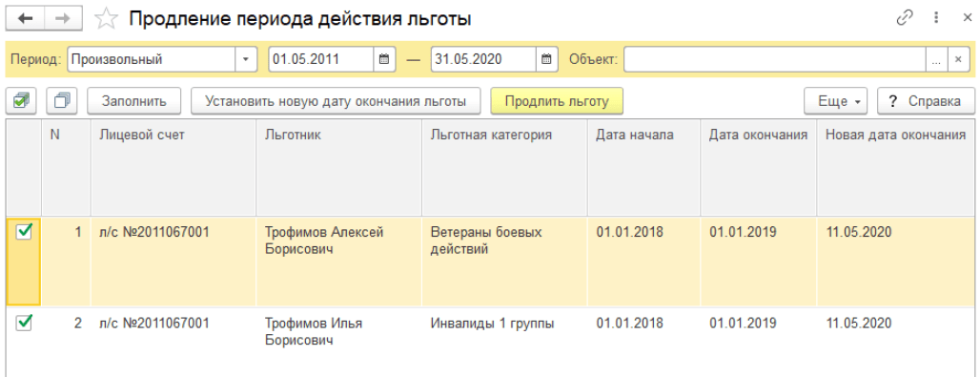The height and width of the screenshot is (377, 980).
Task: Select л/с №2011067001 cell in row 2
Action: click(x=174, y=342)
